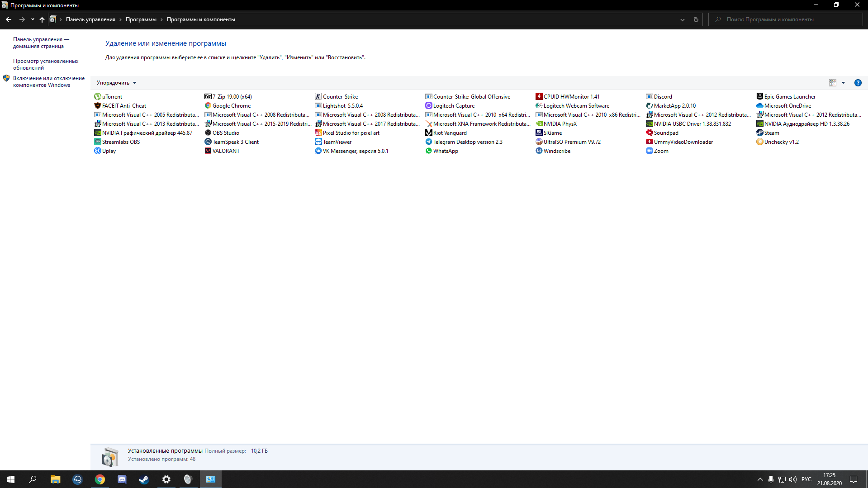
Task: Click the Epic Games Launcher icon
Action: pyautogui.click(x=759, y=97)
